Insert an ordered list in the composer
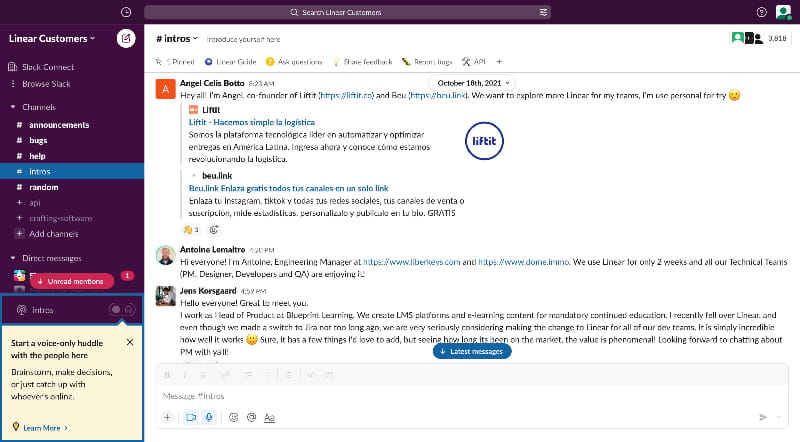 248,375
